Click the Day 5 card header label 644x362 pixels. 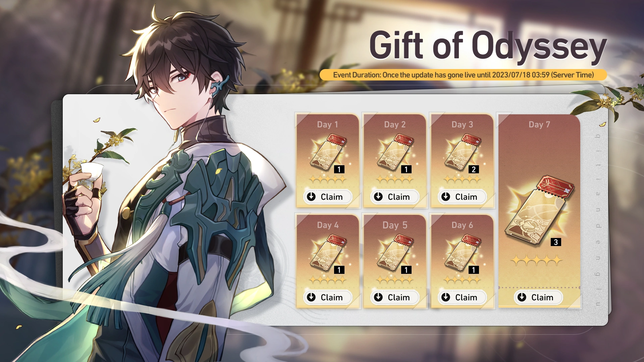pyautogui.click(x=395, y=225)
